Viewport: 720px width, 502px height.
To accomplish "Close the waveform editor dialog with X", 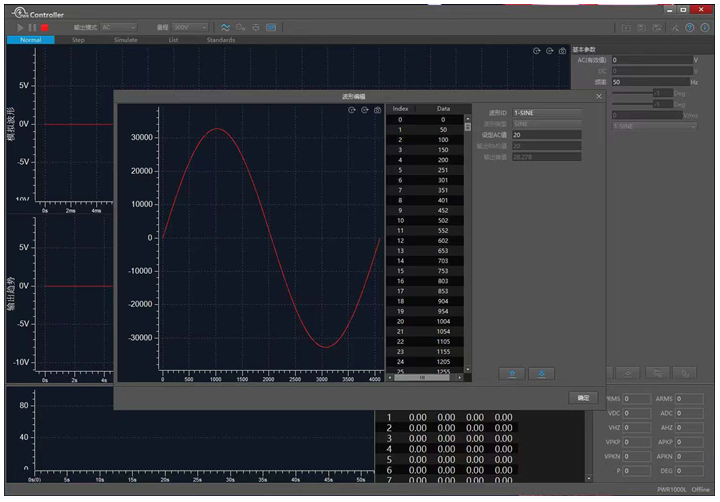I will pyautogui.click(x=599, y=96).
